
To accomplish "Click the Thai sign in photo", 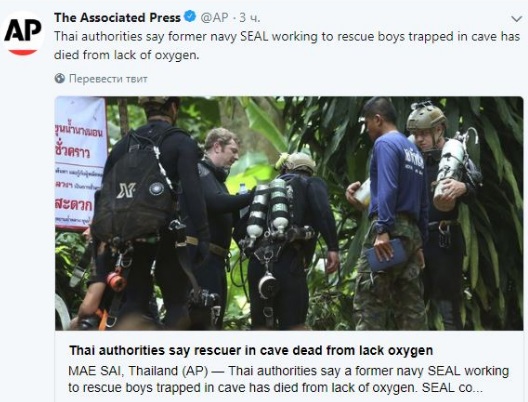I will [x=81, y=163].
